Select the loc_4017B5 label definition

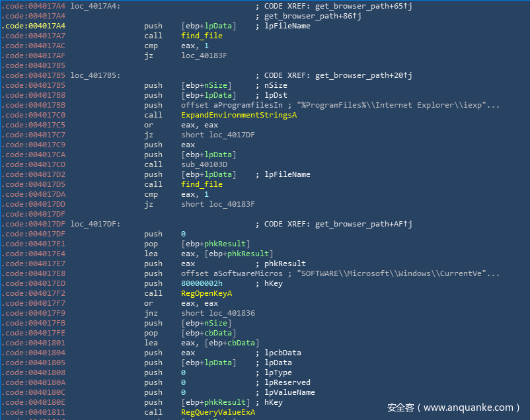coord(95,75)
